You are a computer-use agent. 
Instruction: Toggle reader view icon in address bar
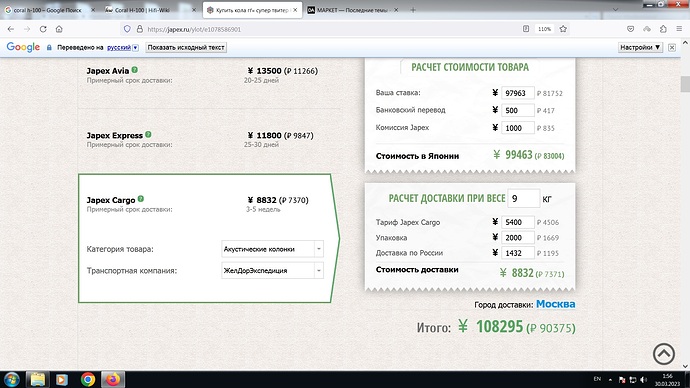526,29
